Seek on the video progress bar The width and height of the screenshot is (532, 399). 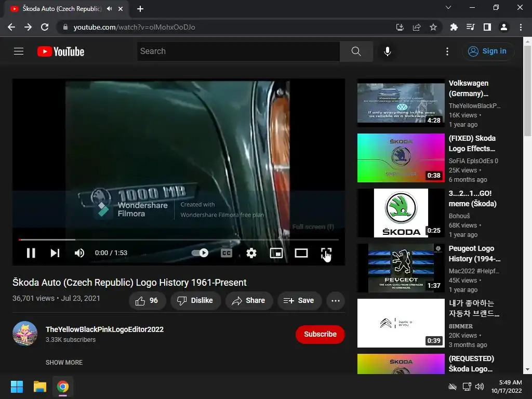pos(179,240)
